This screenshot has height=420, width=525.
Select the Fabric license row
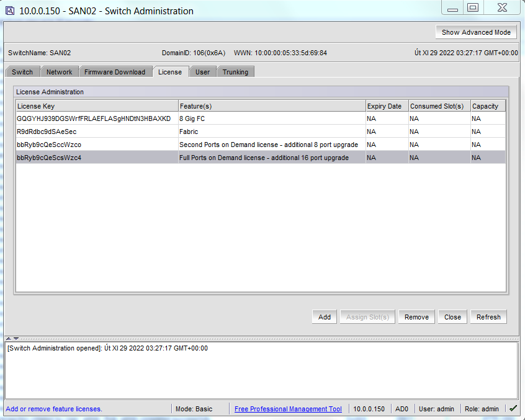(261, 132)
